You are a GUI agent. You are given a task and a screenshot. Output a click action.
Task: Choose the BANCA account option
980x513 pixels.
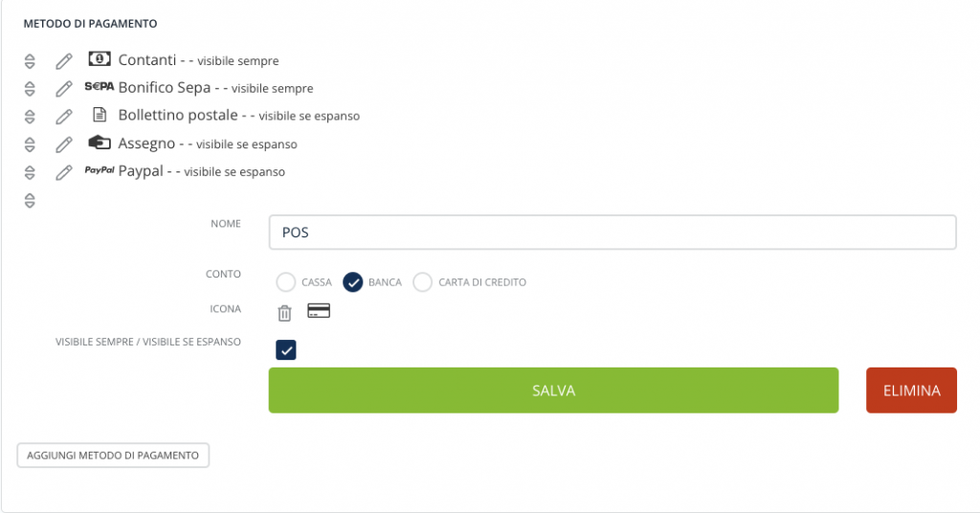pos(352,282)
